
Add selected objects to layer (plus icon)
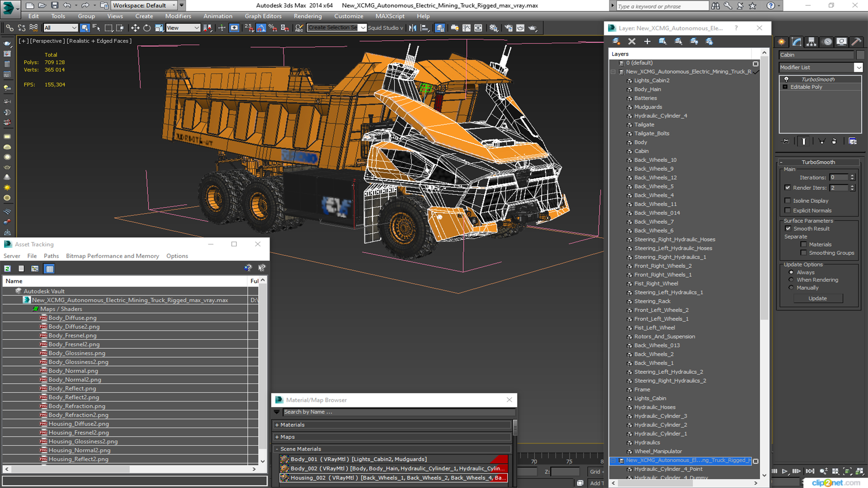647,41
